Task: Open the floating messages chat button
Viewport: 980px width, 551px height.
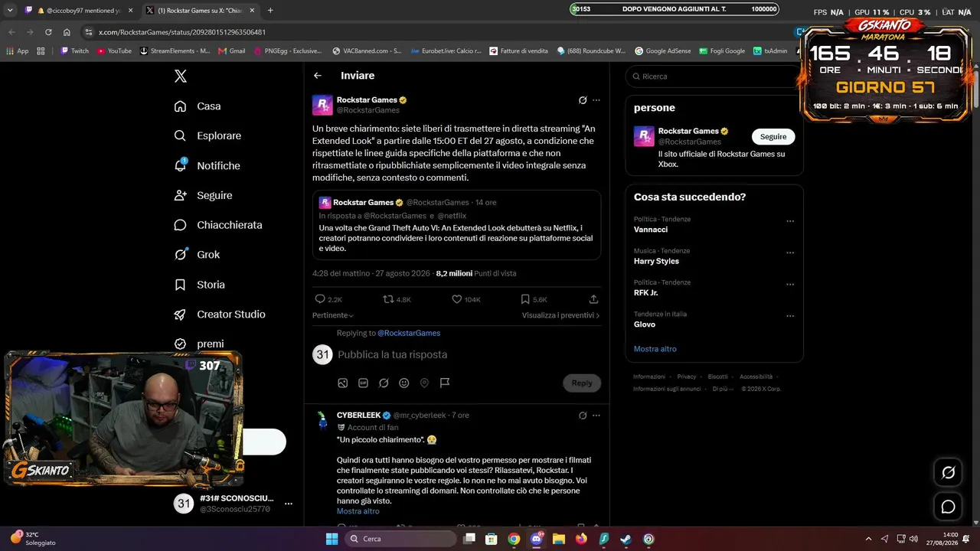Action: 948,507
